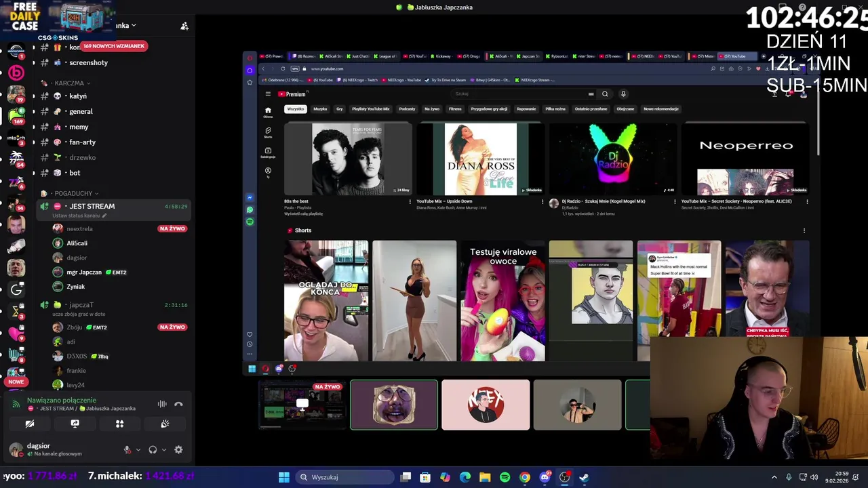The image size is (868, 488).
Task: Open the Testuję viralowe owoce short
Action: coord(502,301)
